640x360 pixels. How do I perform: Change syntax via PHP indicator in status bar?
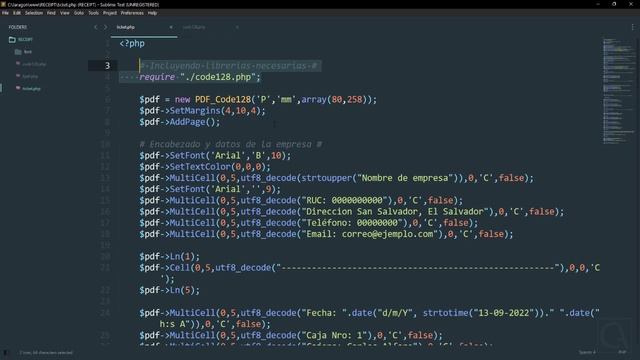(622, 352)
